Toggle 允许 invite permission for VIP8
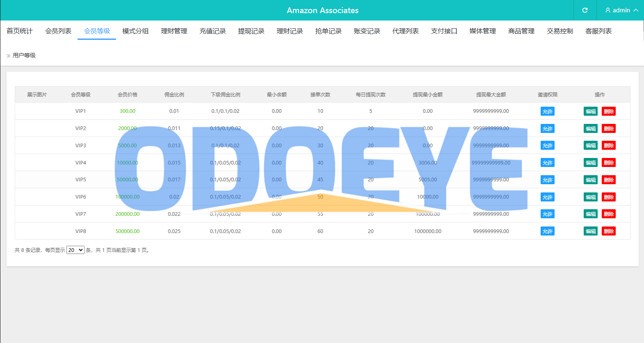644x343 pixels. click(x=547, y=231)
